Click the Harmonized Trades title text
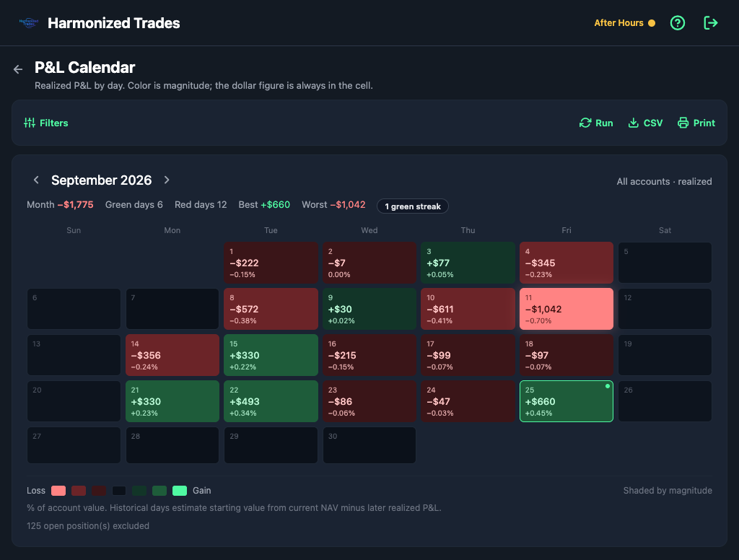This screenshot has width=739, height=560. click(113, 23)
